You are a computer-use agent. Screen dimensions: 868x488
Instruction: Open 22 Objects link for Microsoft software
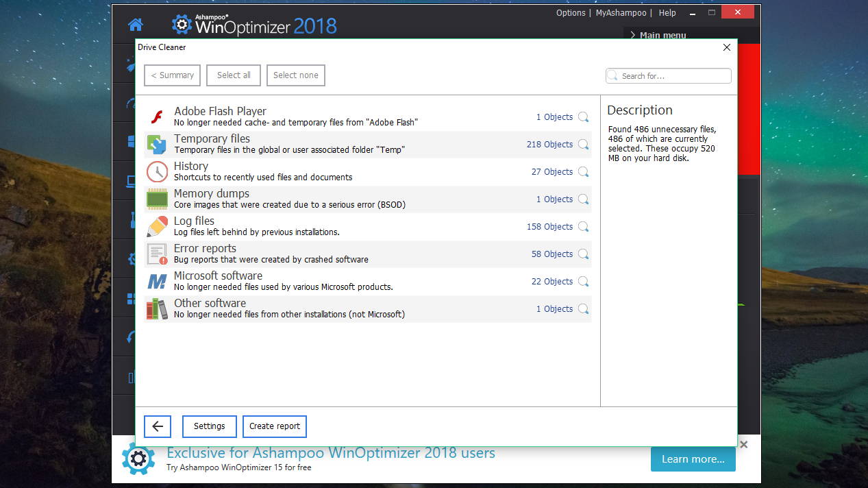pos(552,282)
